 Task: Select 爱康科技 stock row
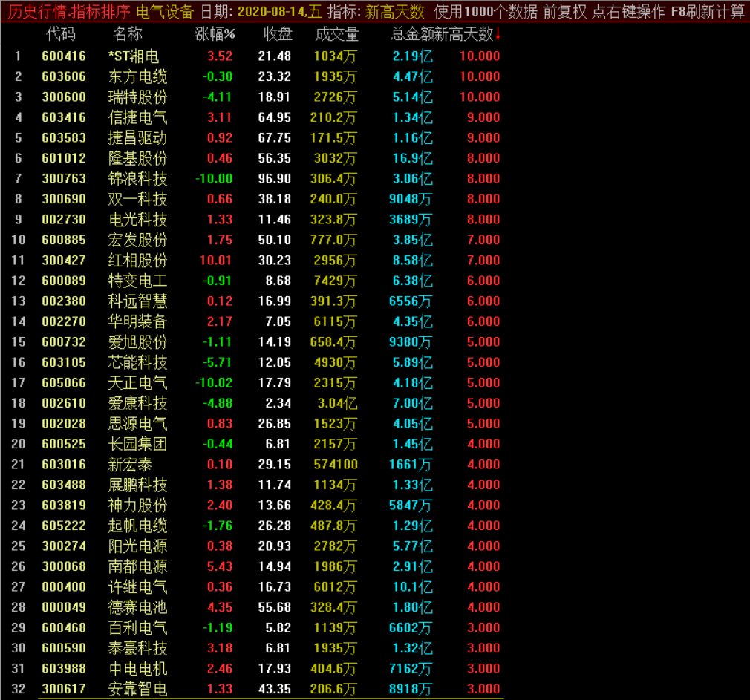point(138,404)
